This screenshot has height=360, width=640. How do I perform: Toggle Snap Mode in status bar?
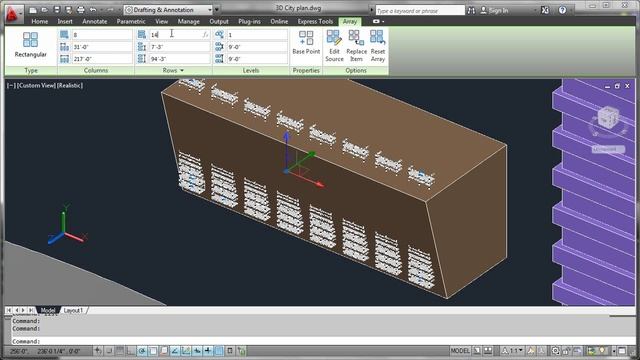(109, 351)
